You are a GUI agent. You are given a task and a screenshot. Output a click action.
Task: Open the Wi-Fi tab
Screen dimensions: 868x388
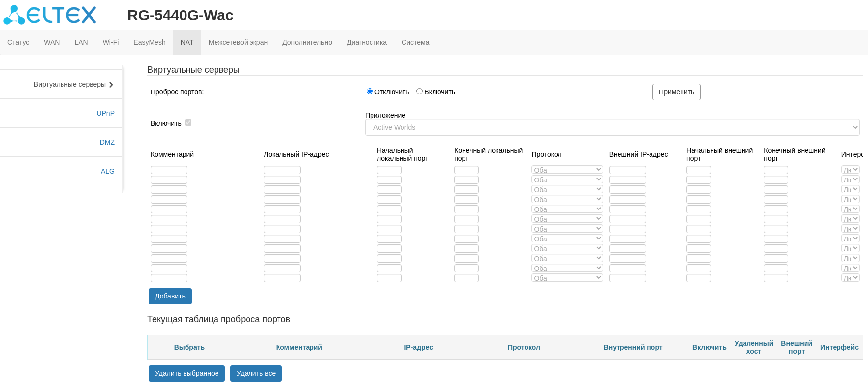point(110,42)
